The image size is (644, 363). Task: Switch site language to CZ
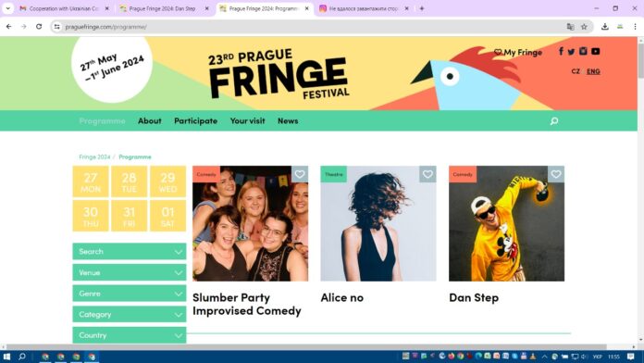pyautogui.click(x=576, y=71)
